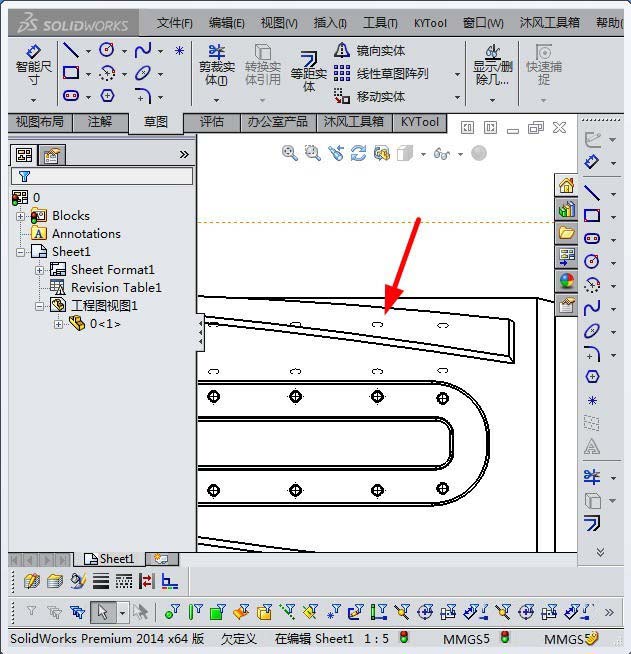Viewport: 631px width, 654px height.
Task: Click Zoom to Fit magnifier icon
Action: coord(289,153)
